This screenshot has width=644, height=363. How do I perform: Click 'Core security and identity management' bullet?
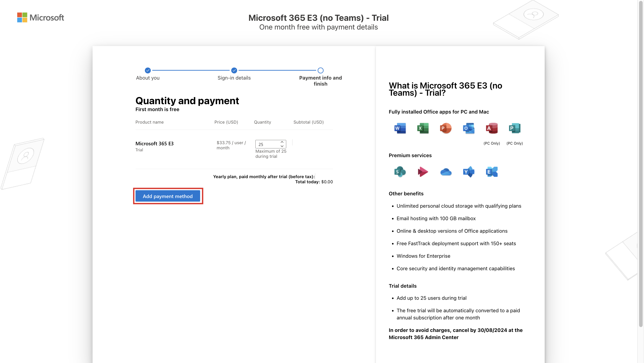[455, 268]
